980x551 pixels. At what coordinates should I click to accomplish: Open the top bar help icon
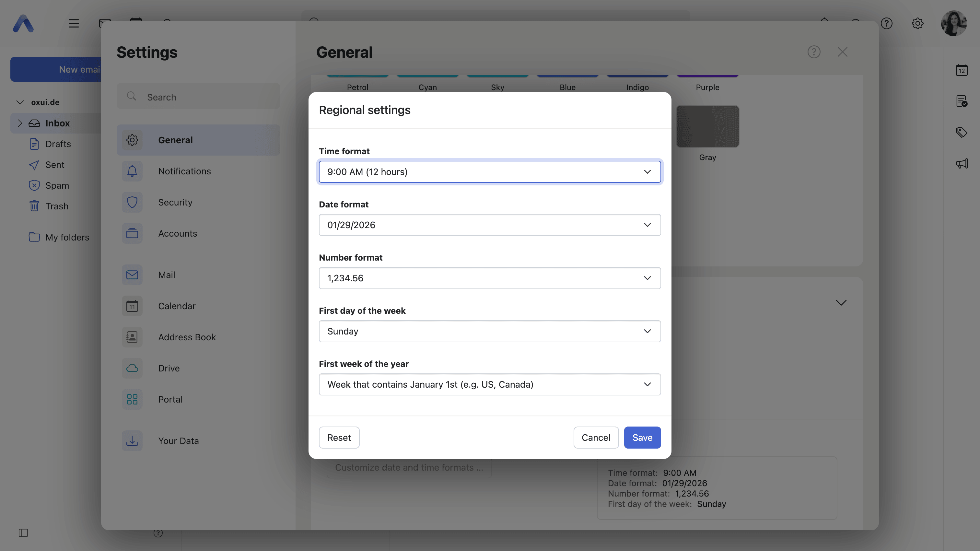(886, 24)
